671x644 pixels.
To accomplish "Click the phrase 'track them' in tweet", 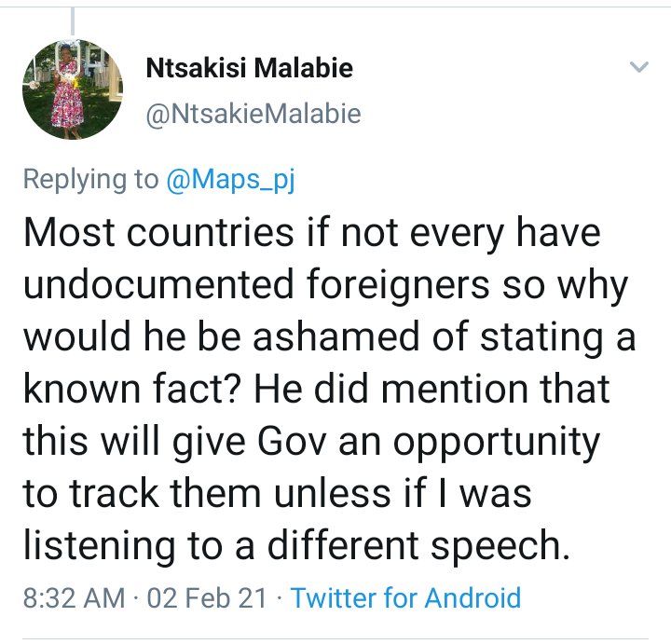I will click(x=165, y=493).
